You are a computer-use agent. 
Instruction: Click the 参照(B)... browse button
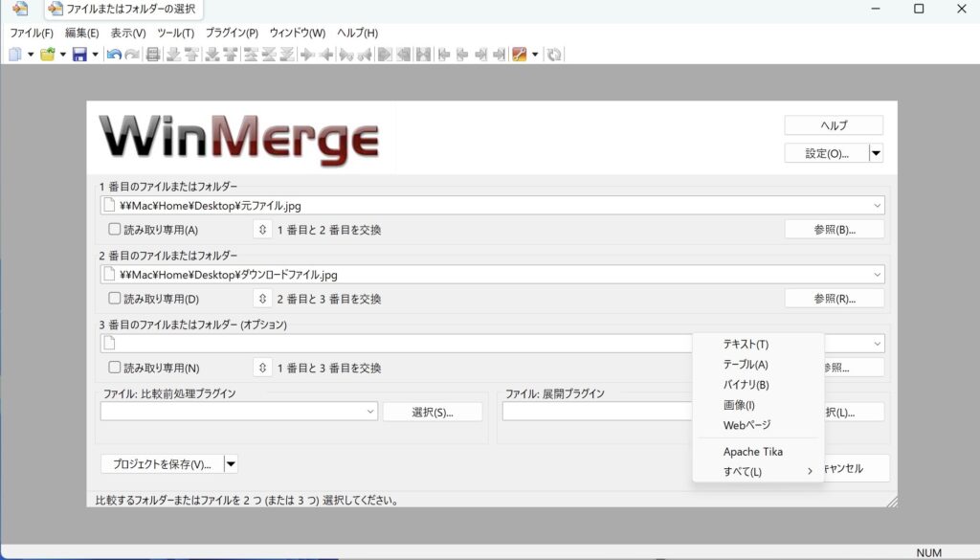point(835,230)
